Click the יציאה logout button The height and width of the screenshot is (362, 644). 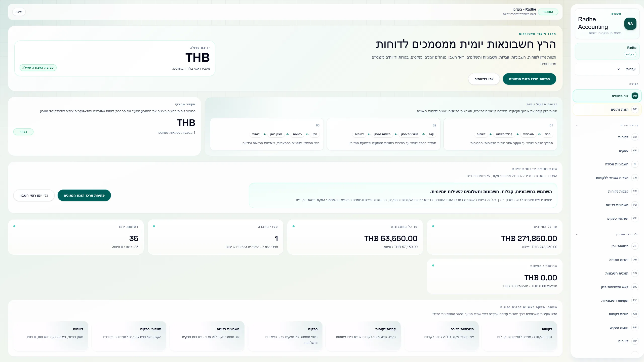pos(19,12)
